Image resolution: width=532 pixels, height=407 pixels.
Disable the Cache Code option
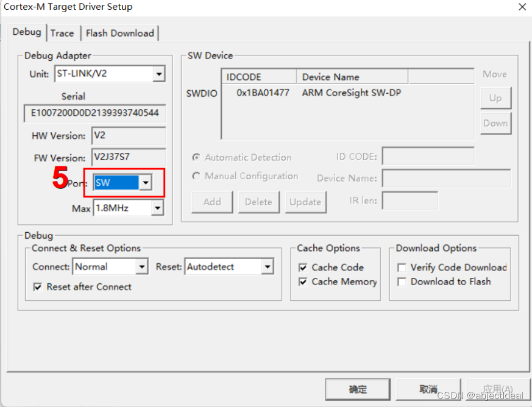coord(303,267)
